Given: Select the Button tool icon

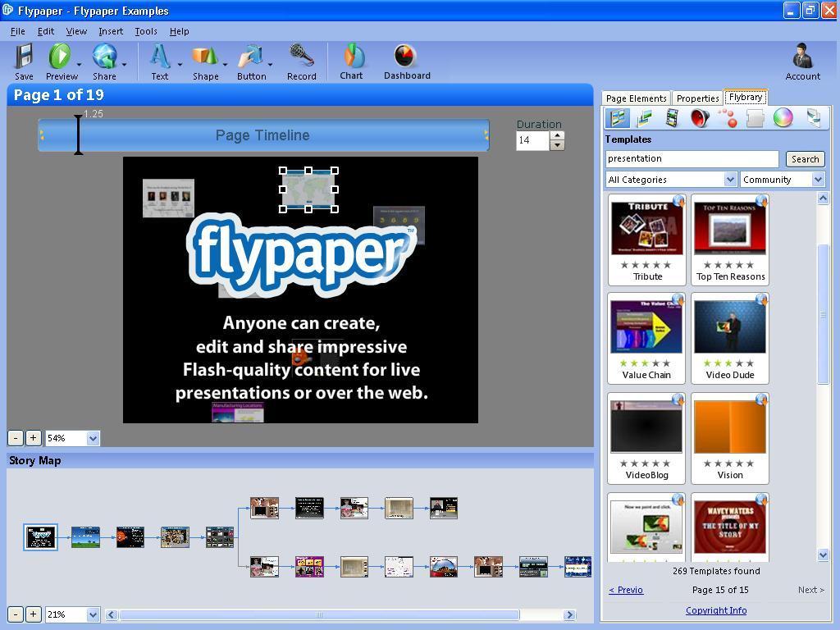Looking at the screenshot, I should [251, 57].
